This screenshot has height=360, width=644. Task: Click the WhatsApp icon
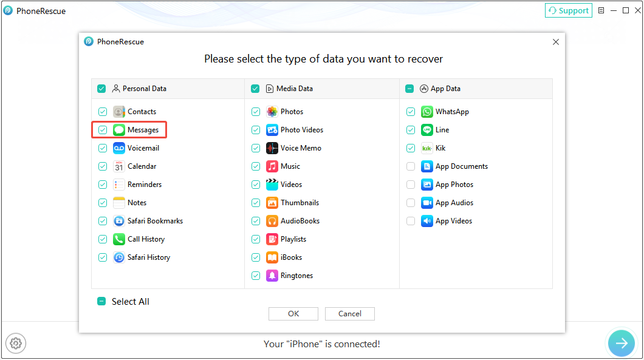pos(426,112)
